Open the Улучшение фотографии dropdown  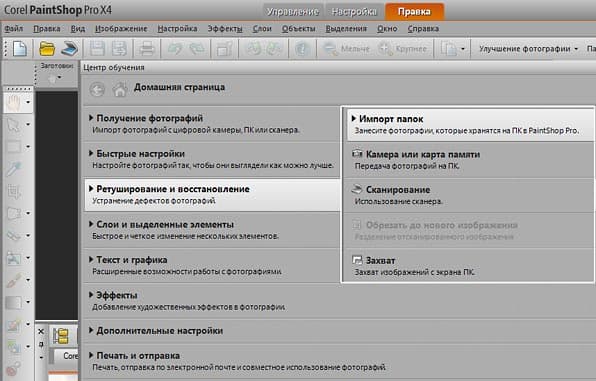528,49
